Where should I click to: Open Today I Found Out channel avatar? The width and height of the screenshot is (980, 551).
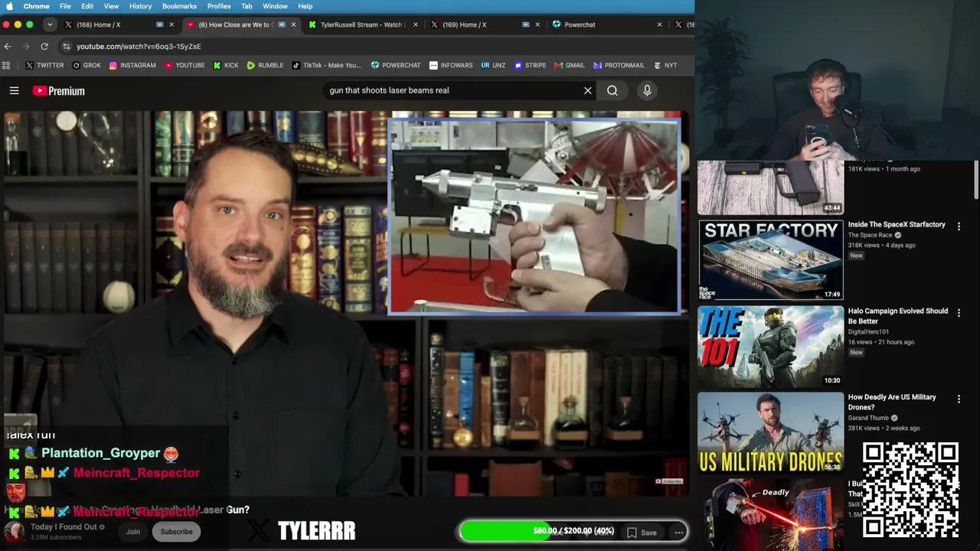14,531
